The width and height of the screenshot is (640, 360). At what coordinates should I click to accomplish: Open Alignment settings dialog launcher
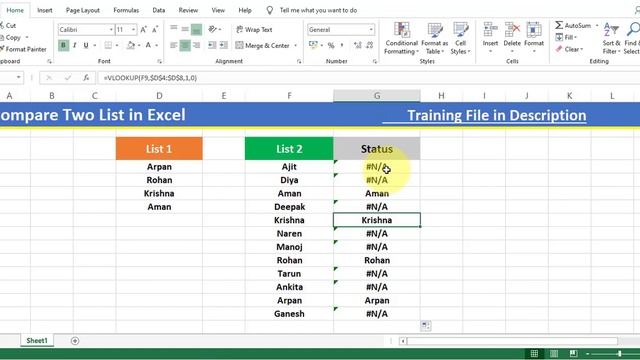coord(299,61)
